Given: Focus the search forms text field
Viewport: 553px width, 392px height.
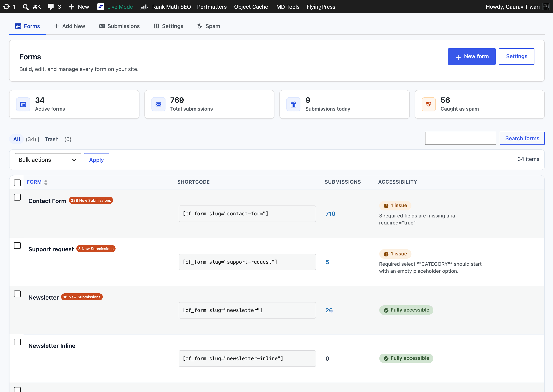Looking at the screenshot, I should [460, 138].
